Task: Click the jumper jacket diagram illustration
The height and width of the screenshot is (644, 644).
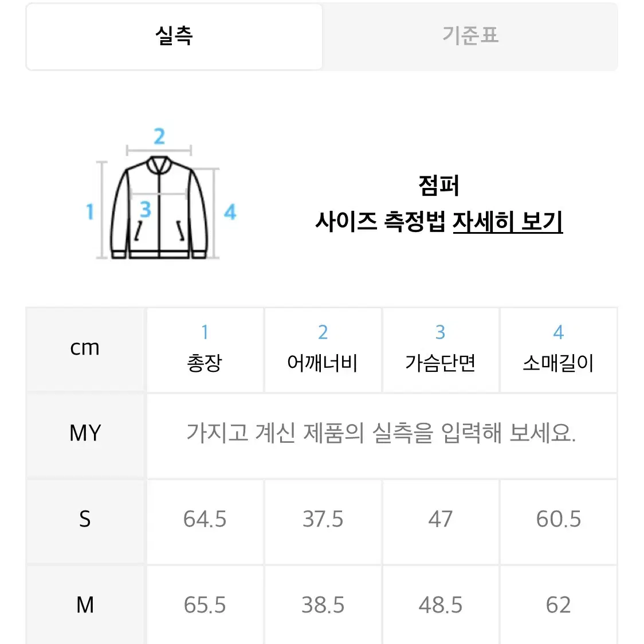Action: point(159,207)
